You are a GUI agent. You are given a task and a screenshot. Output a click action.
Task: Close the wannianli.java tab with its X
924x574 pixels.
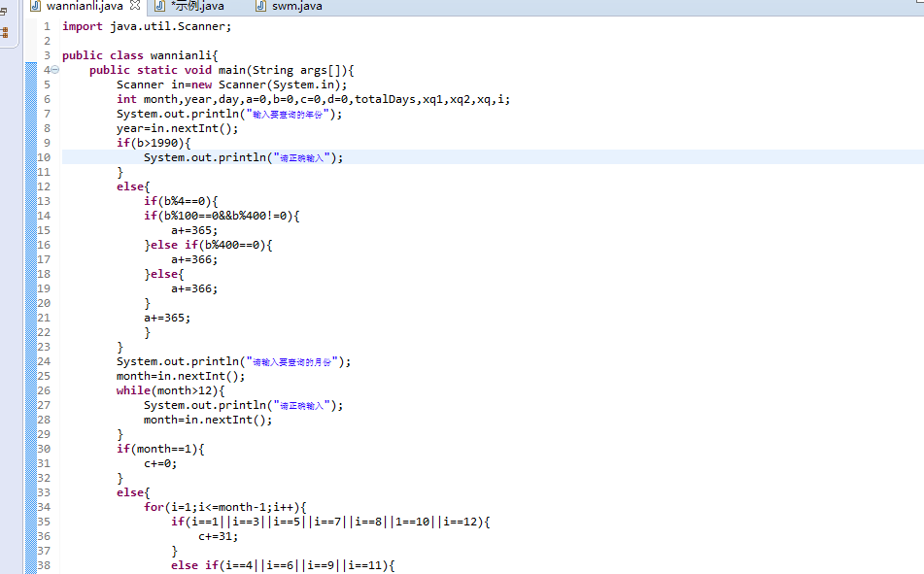pos(135,5)
